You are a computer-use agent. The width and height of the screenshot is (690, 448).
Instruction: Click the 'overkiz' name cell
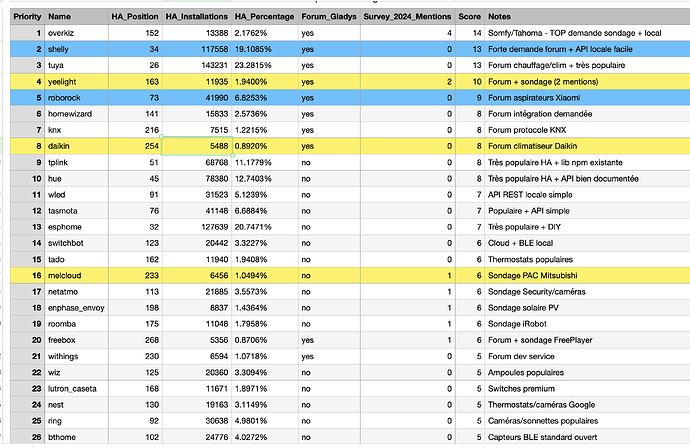coord(76,33)
